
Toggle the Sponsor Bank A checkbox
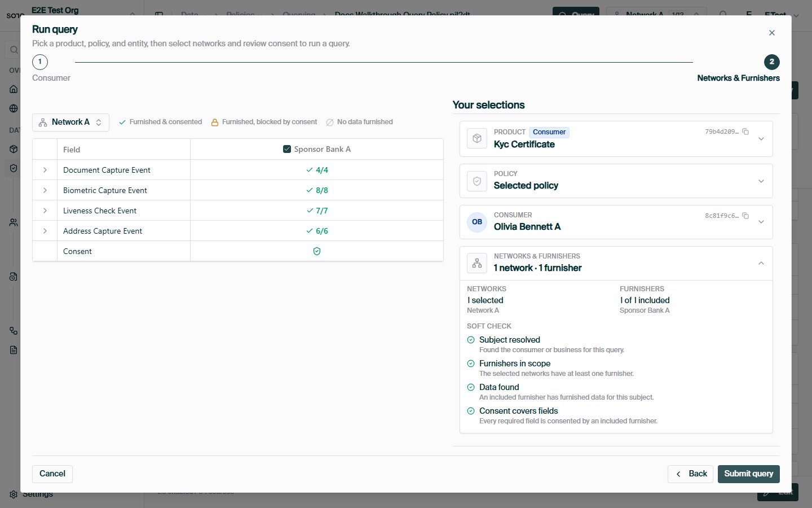click(287, 149)
